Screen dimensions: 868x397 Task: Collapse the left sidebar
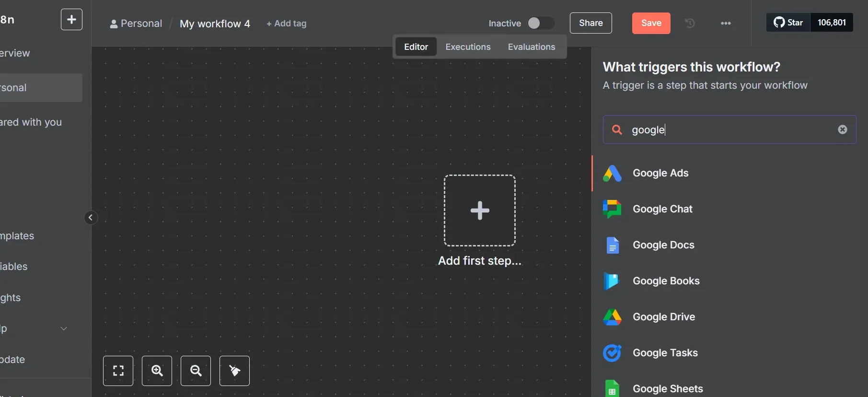click(91, 218)
